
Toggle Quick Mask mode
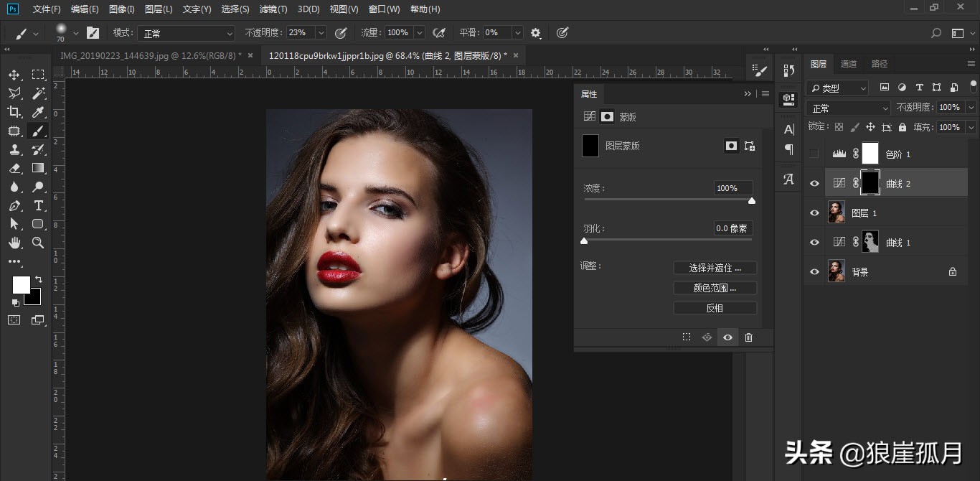click(x=14, y=320)
